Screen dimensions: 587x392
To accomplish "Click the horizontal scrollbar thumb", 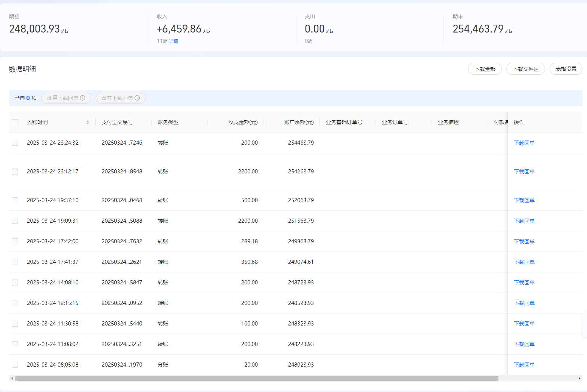I will [x=257, y=378].
